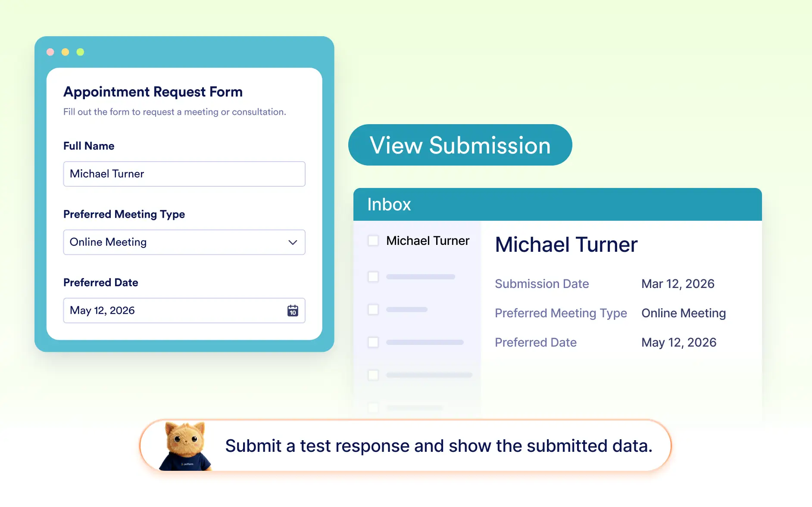Select the second inbox row checkbox
812x507 pixels.
[x=373, y=277]
